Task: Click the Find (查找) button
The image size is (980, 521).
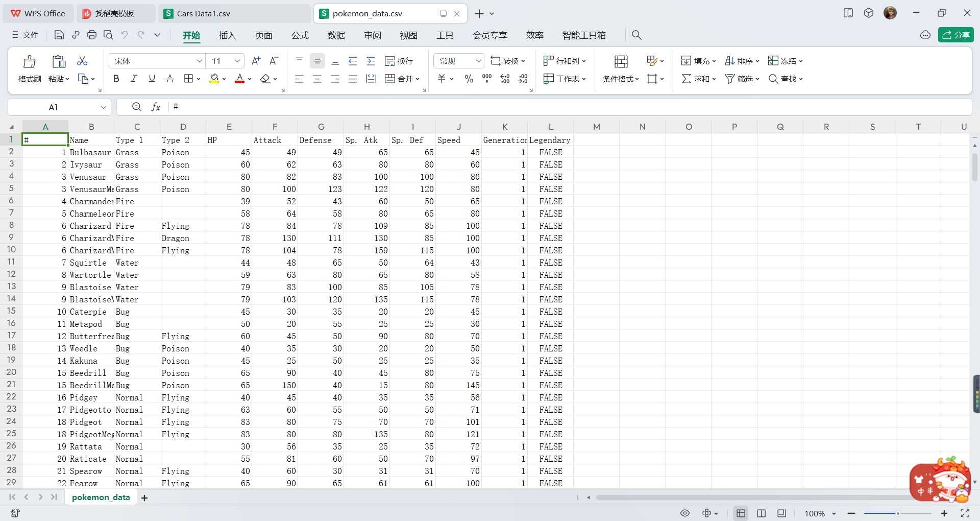Action: (x=786, y=79)
